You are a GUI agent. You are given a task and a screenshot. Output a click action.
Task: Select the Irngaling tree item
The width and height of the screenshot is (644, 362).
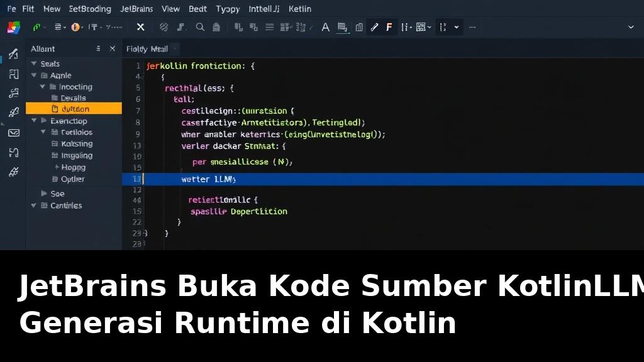(72, 156)
